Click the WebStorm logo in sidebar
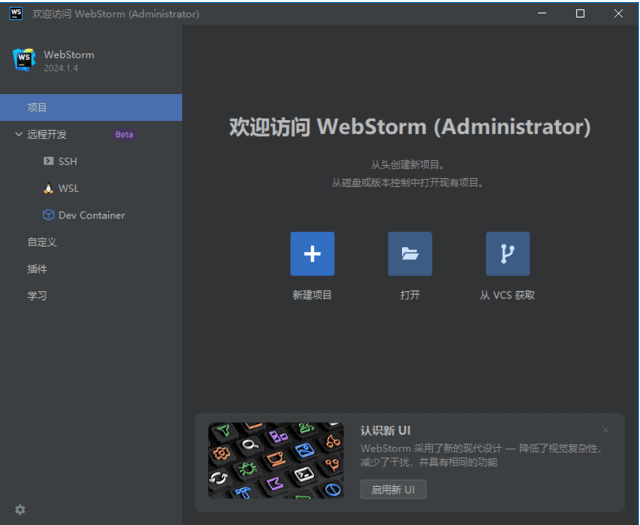This screenshot has width=640, height=525. click(x=23, y=60)
